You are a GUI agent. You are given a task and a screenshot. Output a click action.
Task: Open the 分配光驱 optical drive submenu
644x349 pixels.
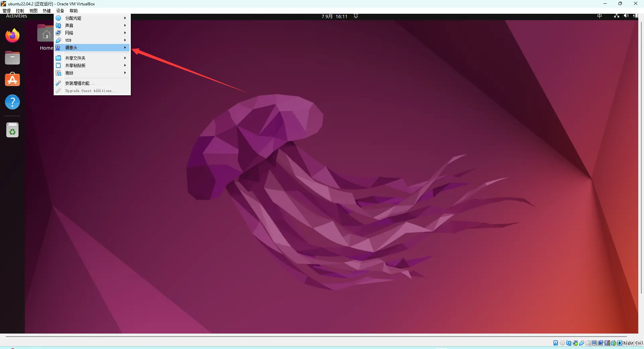[92, 18]
